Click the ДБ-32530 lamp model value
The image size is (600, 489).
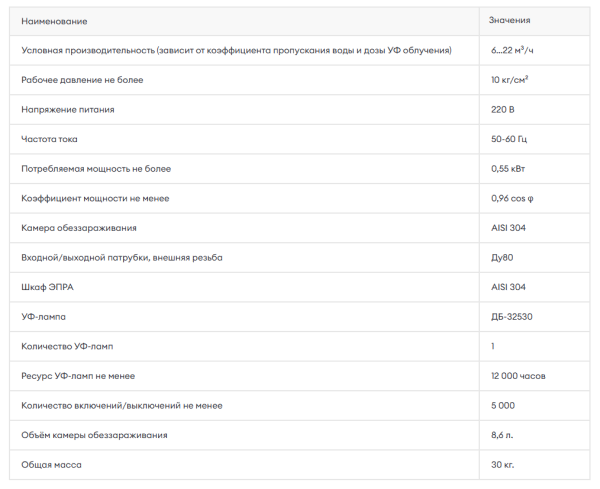tap(512, 317)
